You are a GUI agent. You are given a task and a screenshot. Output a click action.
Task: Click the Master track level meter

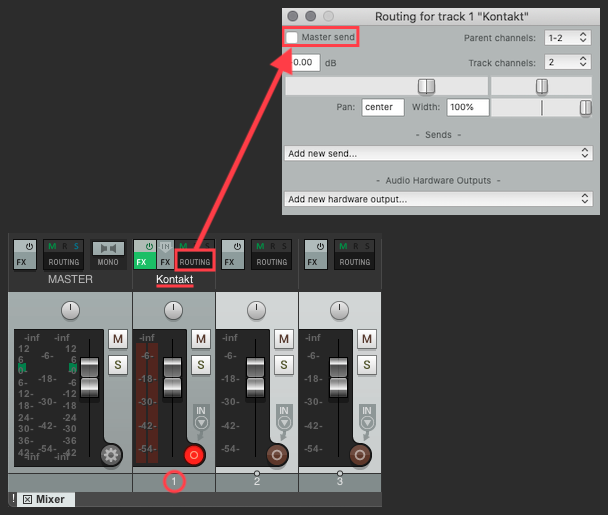(x=47, y=397)
